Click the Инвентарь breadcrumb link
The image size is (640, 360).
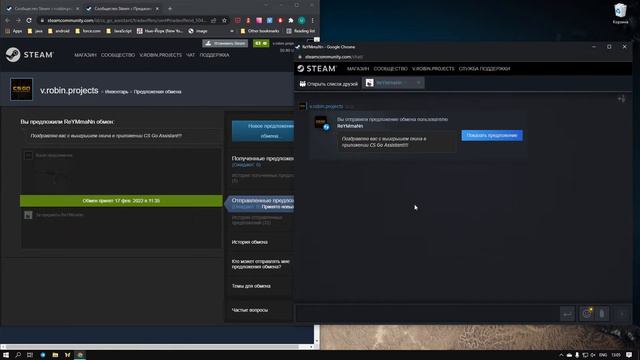tap(116, 92)
